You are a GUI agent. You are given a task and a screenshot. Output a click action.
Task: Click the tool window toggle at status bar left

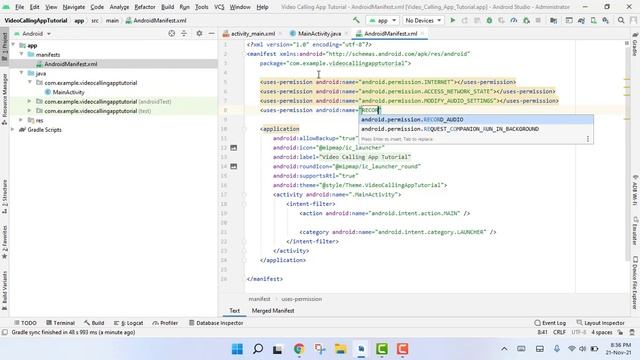coord(5,333)
